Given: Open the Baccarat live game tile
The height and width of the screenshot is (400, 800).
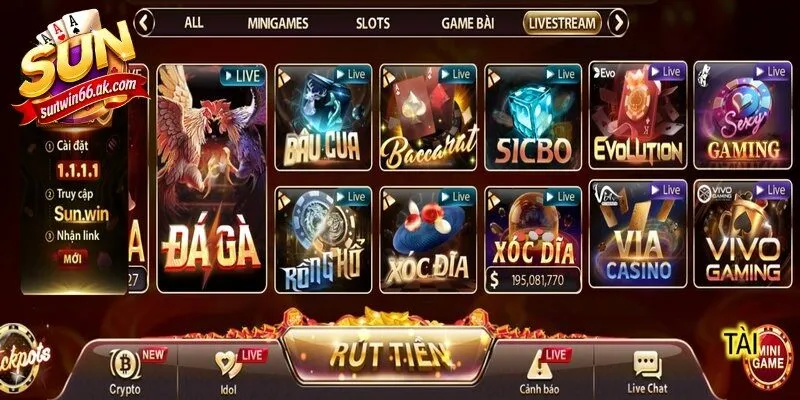Looking at the screenshot, I should [428, 117].
